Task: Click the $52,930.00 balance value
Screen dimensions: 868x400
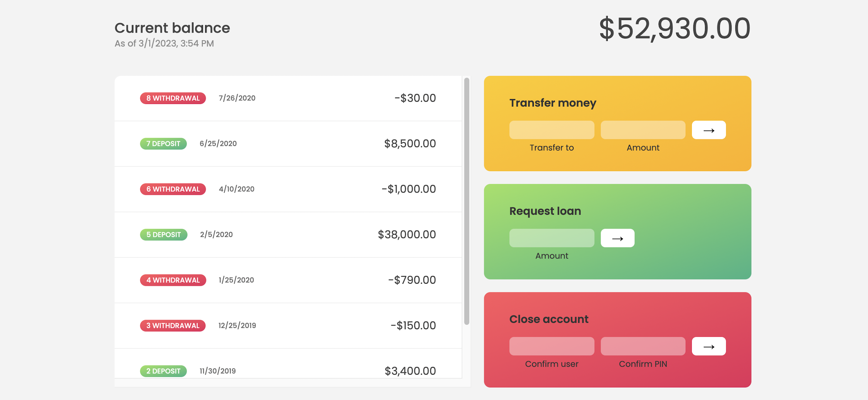Action: 674,29
